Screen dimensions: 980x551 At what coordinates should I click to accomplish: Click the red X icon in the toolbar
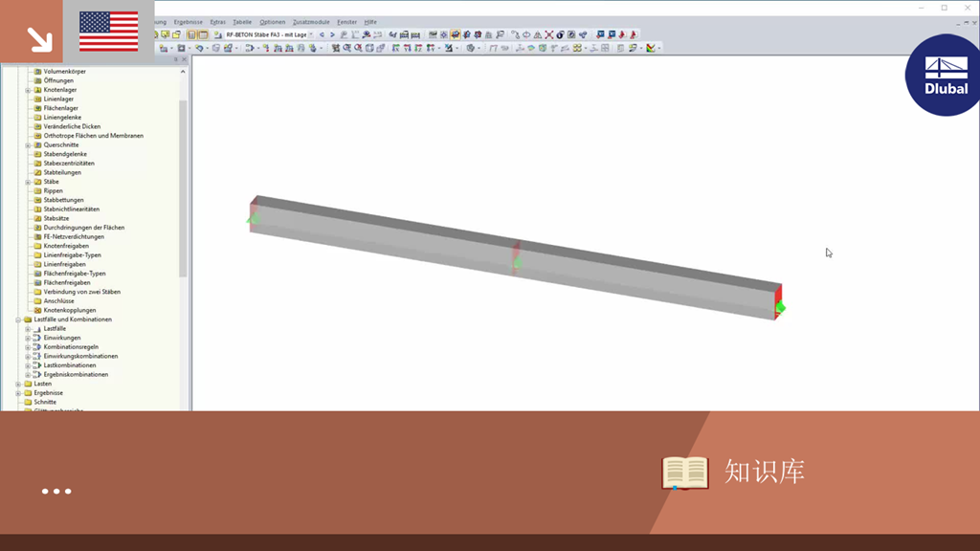pos(548,35)
